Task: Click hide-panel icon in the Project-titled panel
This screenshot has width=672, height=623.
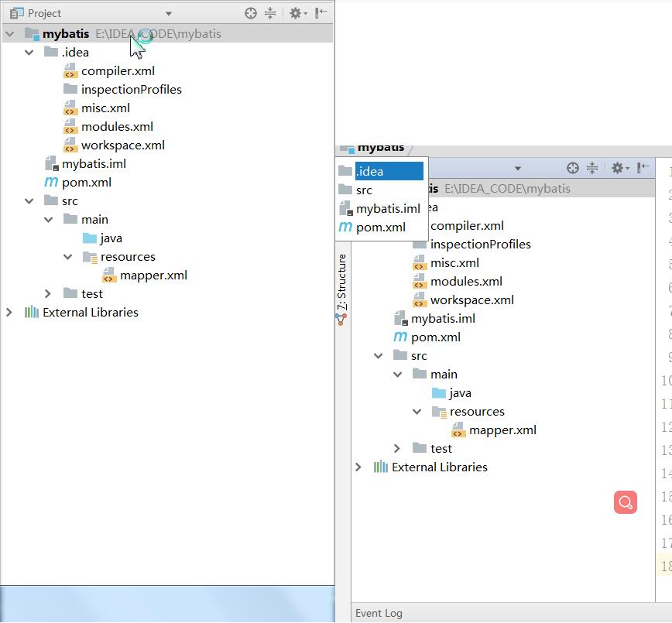Action: 321,13
